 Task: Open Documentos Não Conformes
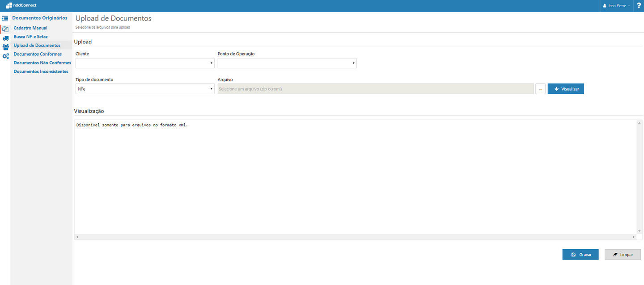click(42, 63)
